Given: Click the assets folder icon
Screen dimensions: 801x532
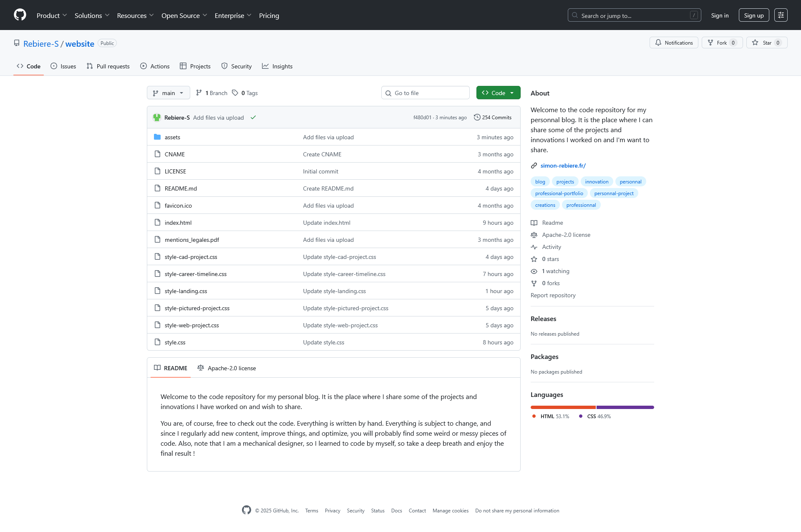Looking at the screenshot, I should (157, 137).
